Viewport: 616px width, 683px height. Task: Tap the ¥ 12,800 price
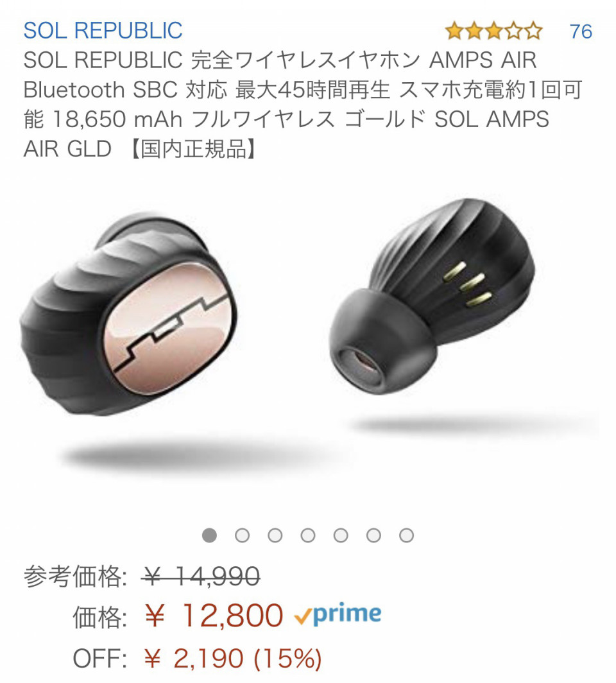(214, 616)
